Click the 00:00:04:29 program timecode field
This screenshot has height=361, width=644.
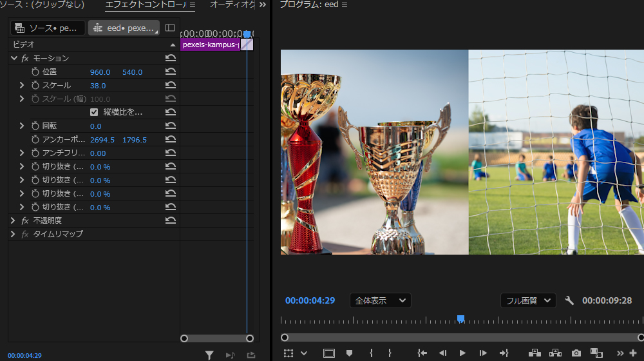pyautogui.click(x=310, y=300)
